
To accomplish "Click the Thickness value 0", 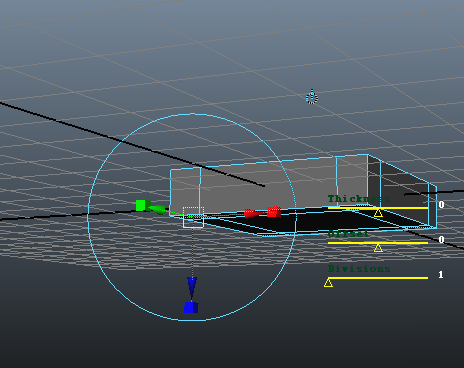I will click(441, 205).
